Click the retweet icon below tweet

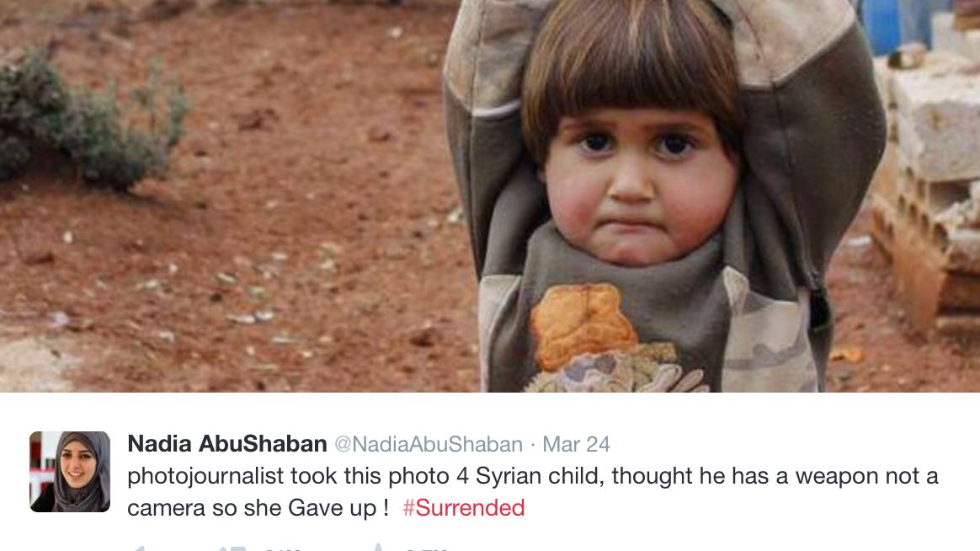[x=232, y=548]
